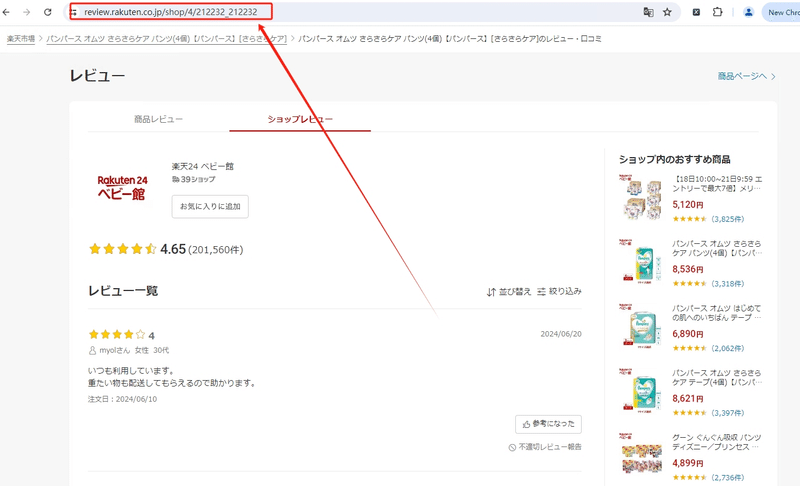Click the (3,318件) review count
Image resolution: width=800 pixels, height=486 pixels.
pos(728,284)
